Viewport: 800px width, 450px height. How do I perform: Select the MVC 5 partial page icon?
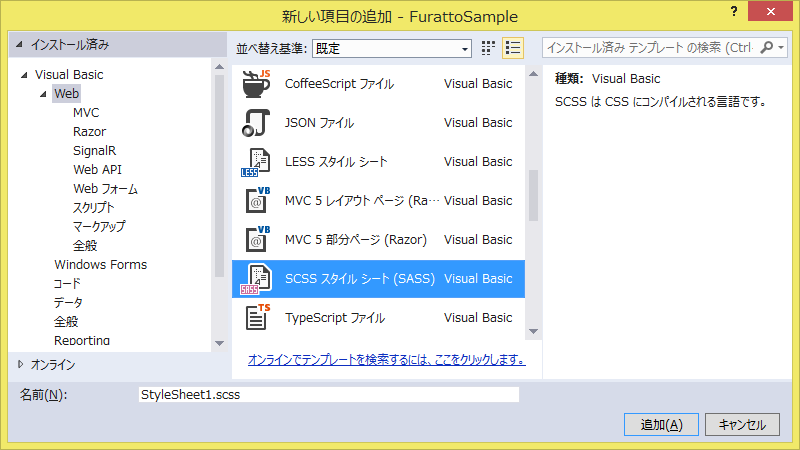[x=257, y=240]
